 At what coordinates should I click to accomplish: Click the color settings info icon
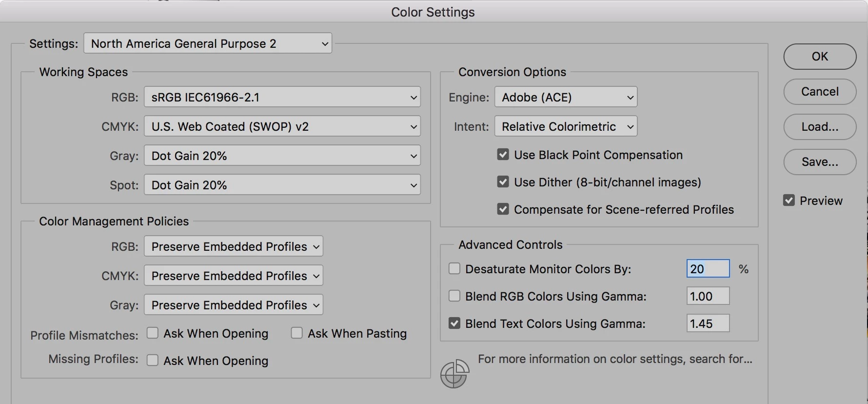pyautogui.click(x=454, y=374)
